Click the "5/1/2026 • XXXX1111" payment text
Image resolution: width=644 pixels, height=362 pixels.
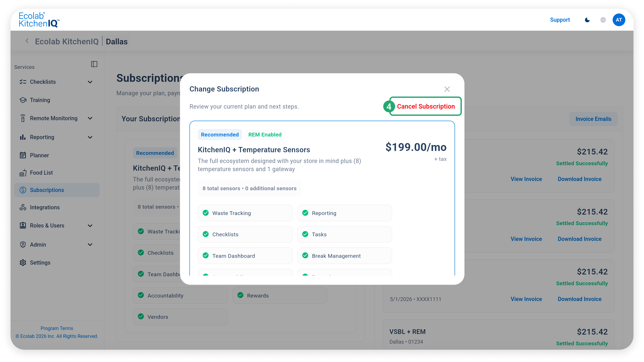[415, 299]
